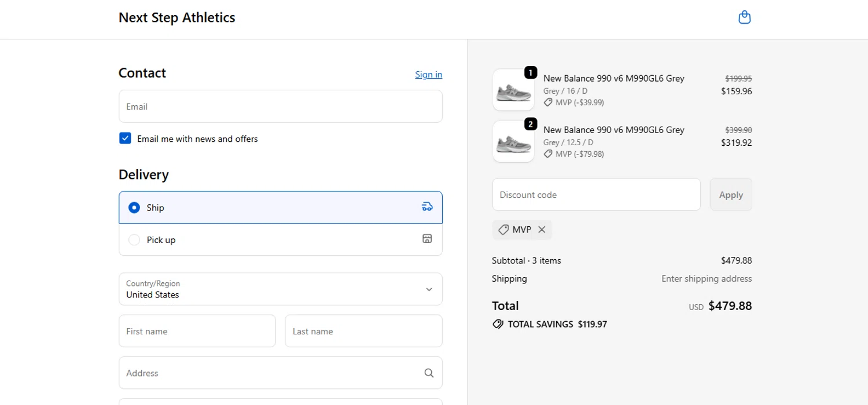Click the search magnifier in Address field

click(429, 373)
